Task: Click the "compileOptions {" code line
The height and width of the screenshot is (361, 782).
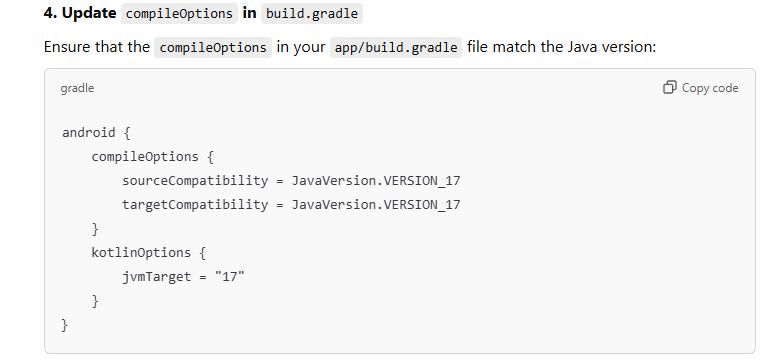Action: coord(153,157)
